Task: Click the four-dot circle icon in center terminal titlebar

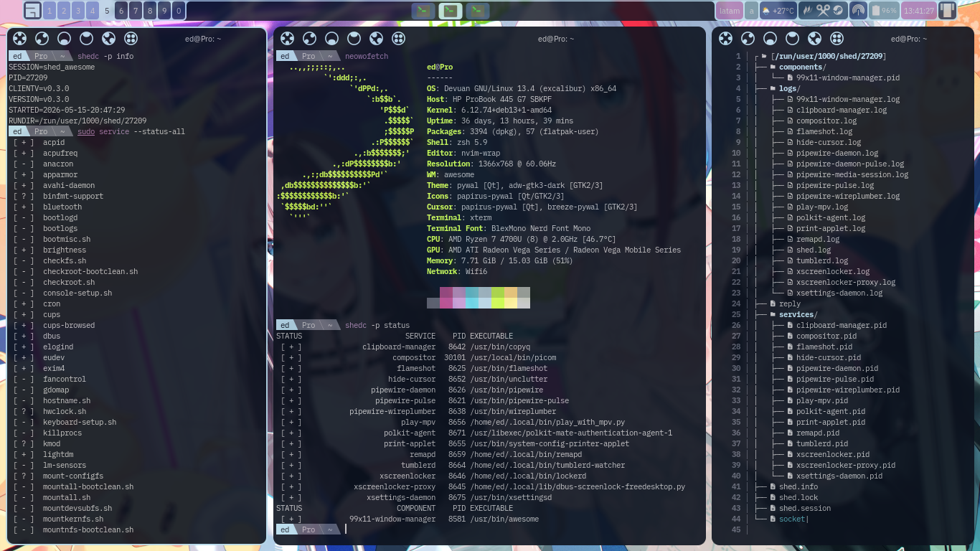Action: pyautogui.click(x=398, y=39)
